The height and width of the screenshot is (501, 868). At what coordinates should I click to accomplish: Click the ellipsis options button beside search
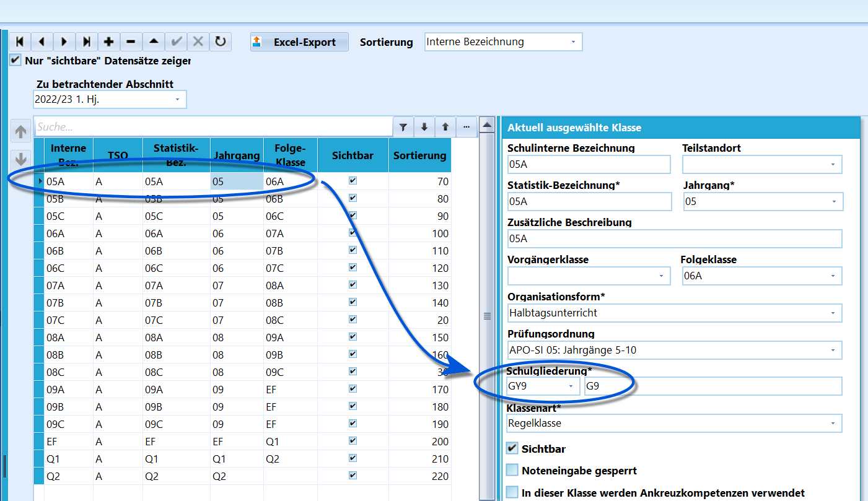point(466,127)
